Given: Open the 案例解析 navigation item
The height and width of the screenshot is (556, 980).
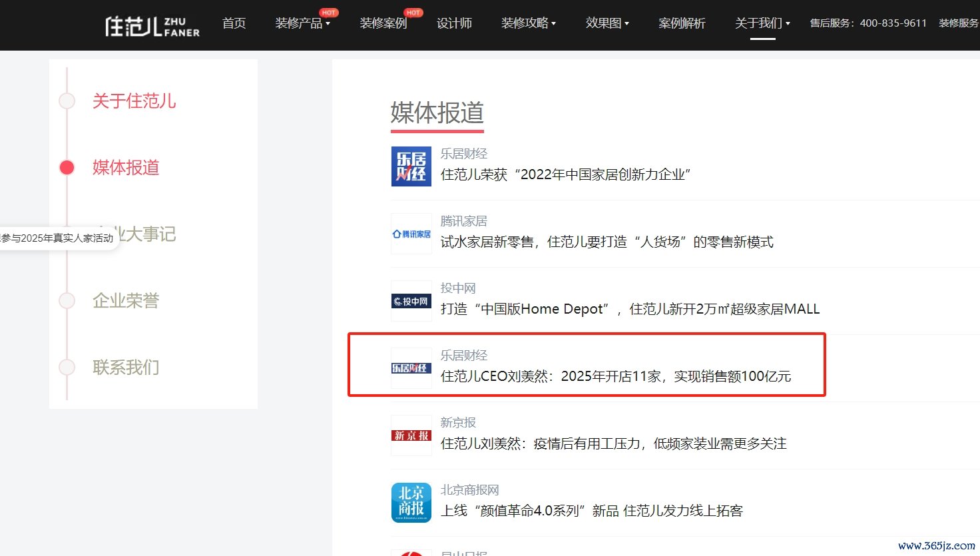Looking at the screenshot, I should 682,23.
